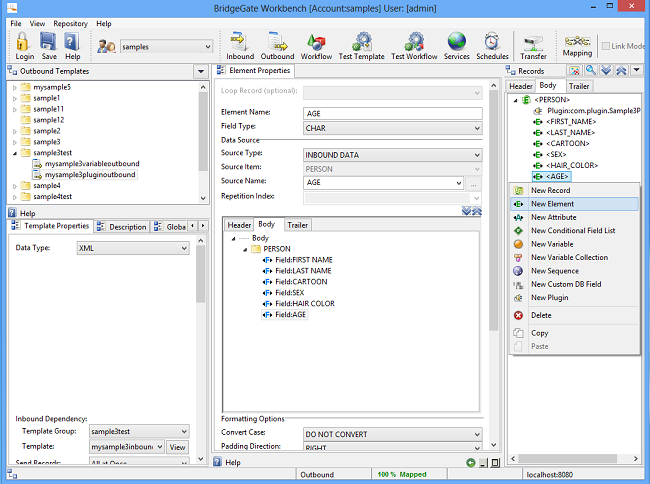Click the expand all arrows in Records panel

coord(606,70)
